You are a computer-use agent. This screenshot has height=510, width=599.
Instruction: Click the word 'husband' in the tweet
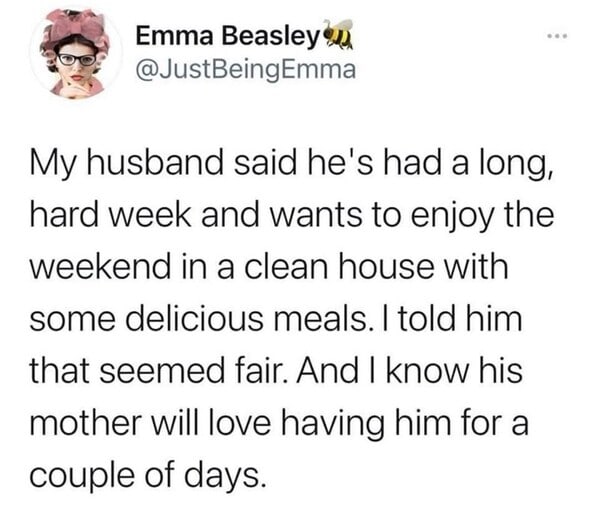tap(155, 161)
